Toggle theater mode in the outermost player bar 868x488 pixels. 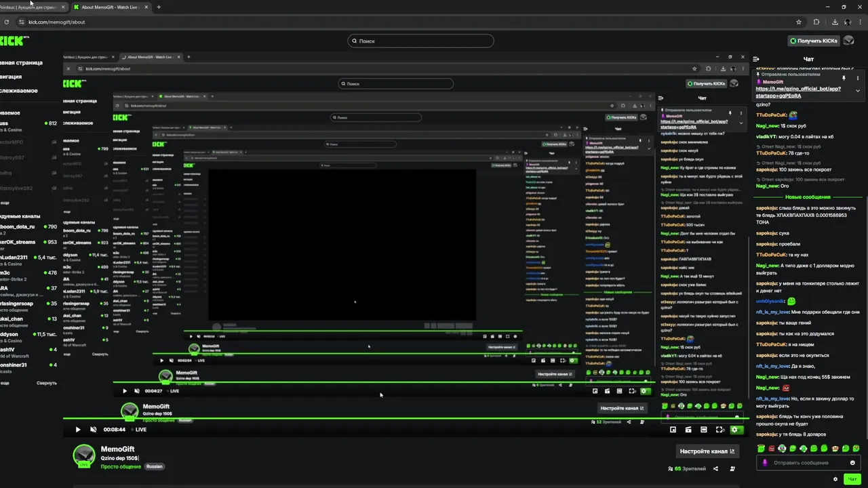pyautogui.click(x=704, y=429)
